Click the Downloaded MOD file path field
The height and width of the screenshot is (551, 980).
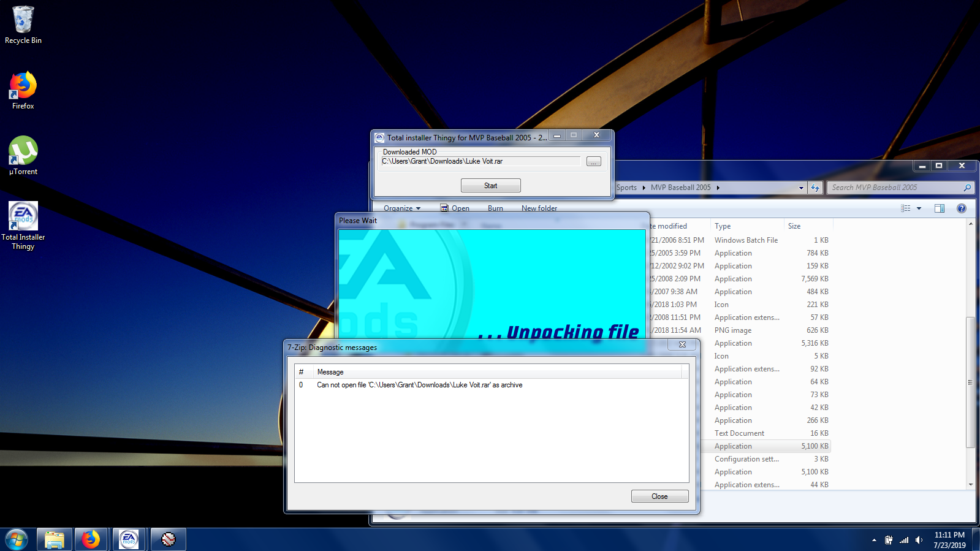pyautogui.click(x=480, y=161)
